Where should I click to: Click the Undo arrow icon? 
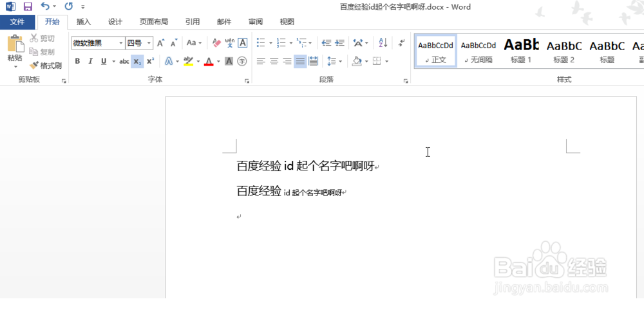[x=46, y=6]
